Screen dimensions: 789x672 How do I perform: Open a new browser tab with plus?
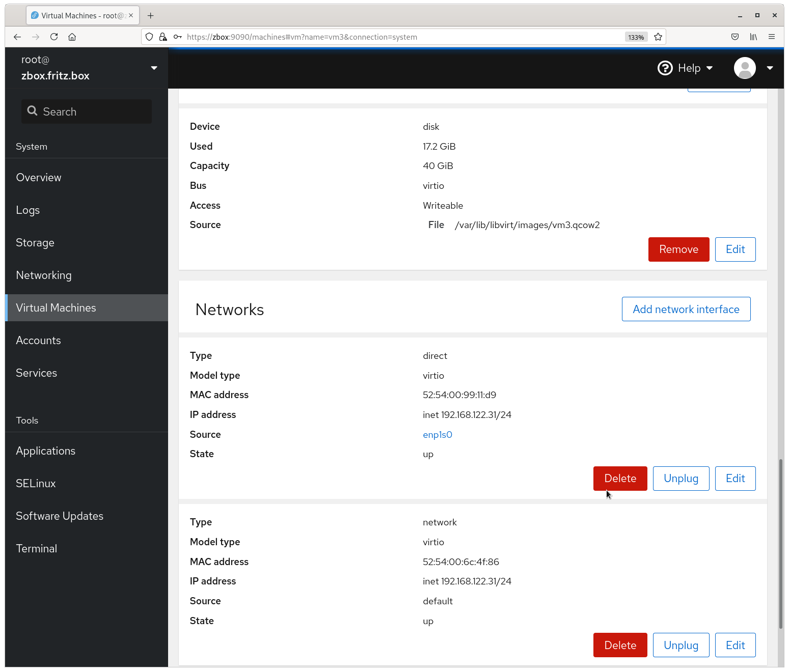pos(150,16)
